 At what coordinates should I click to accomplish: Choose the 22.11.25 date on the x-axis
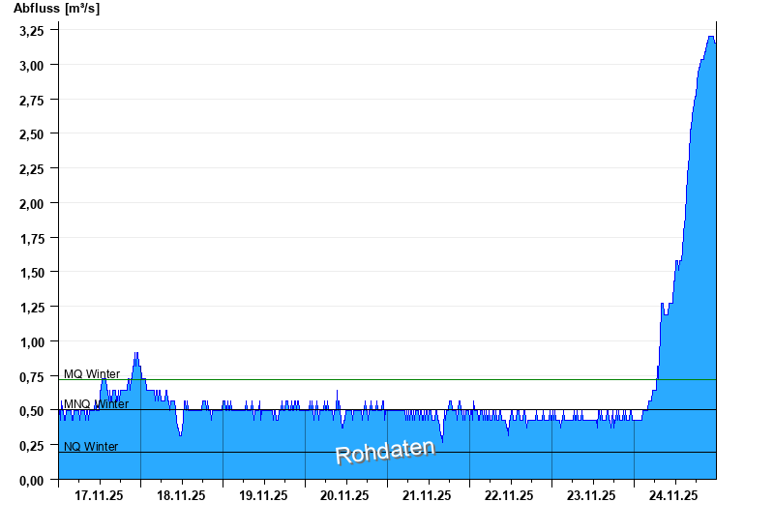(x=510, y=496)
